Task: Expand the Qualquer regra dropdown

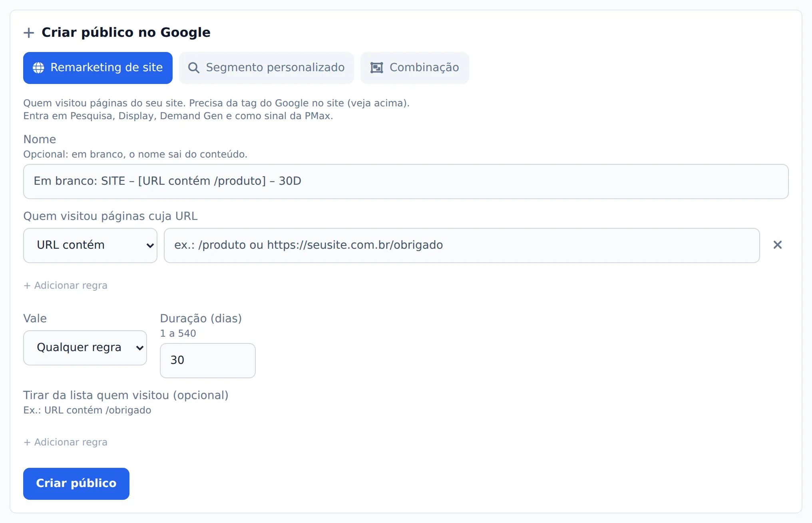Action: pos(85,348)
